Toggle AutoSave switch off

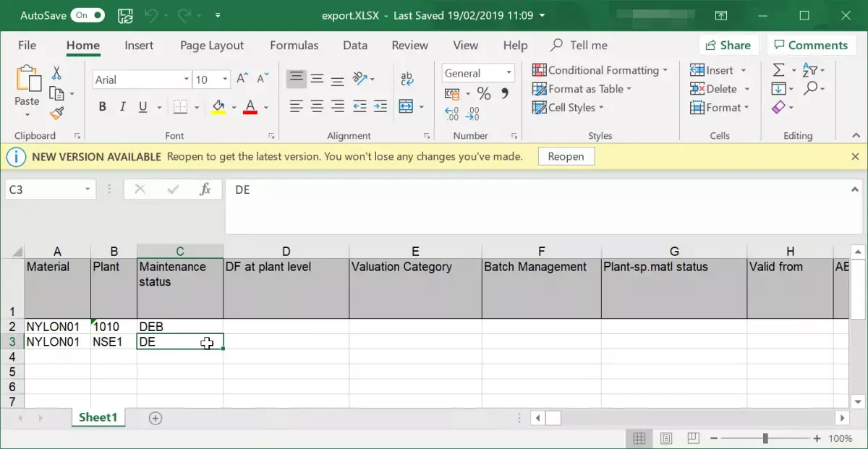pyautogui.click(x=88, y=15)
